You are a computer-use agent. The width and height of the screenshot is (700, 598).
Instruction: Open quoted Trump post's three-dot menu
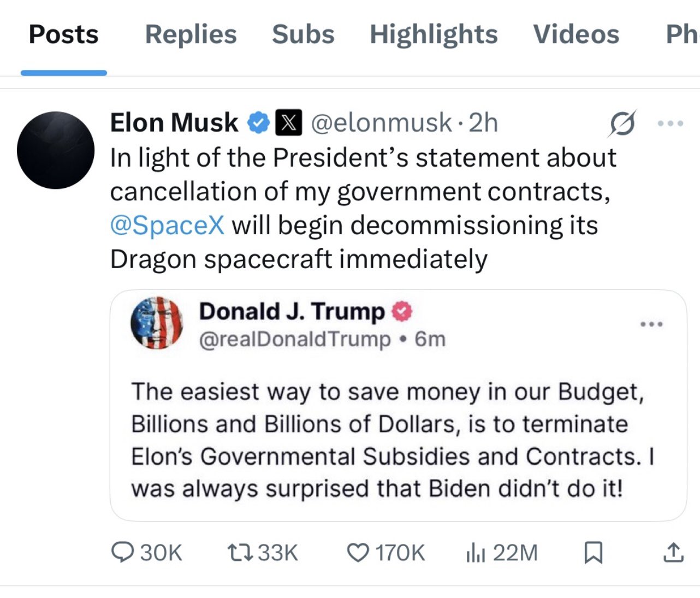(x=651, y=324)
